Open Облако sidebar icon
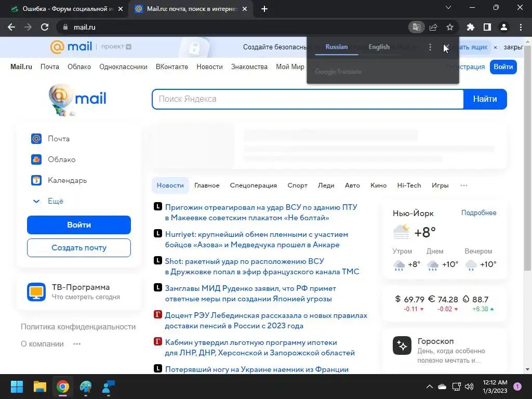Image resolution: width=532 pixels, height=399 pixels. (x=36, y=159)
